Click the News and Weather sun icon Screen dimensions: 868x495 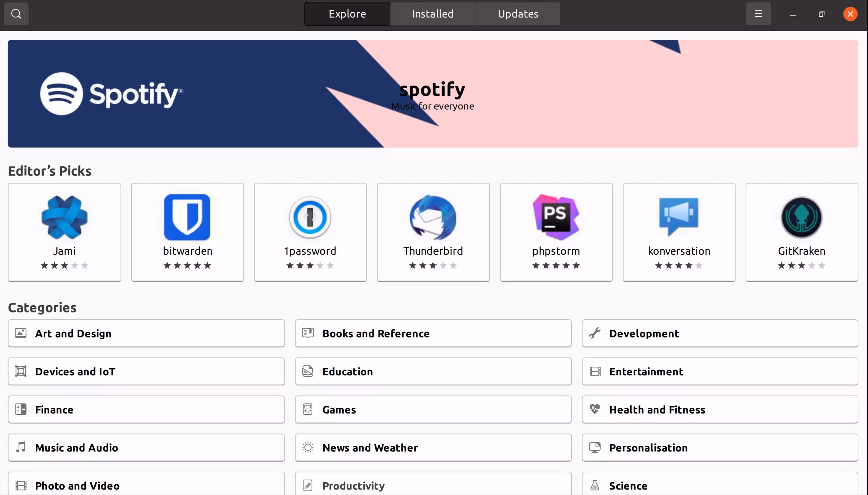click(x=308, y=448)
